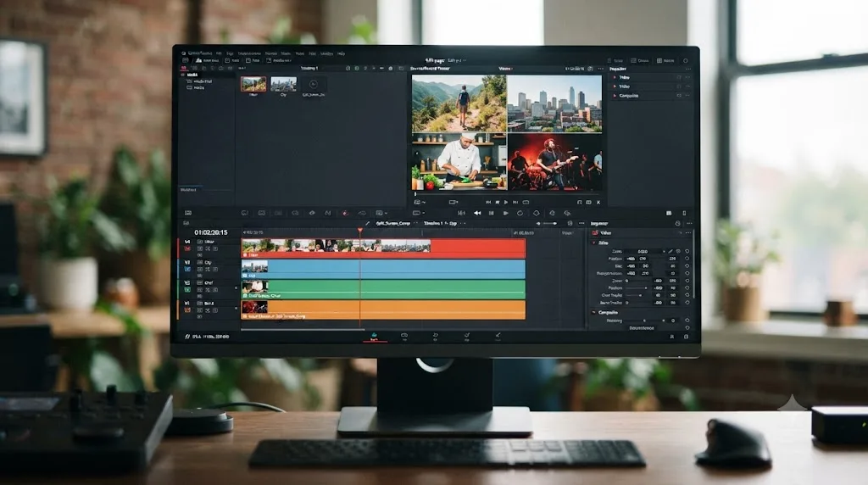Viewport: 868px width, 485px height.
Task: Open the Edit page at the bottom bar
Action: click(374, 337)
